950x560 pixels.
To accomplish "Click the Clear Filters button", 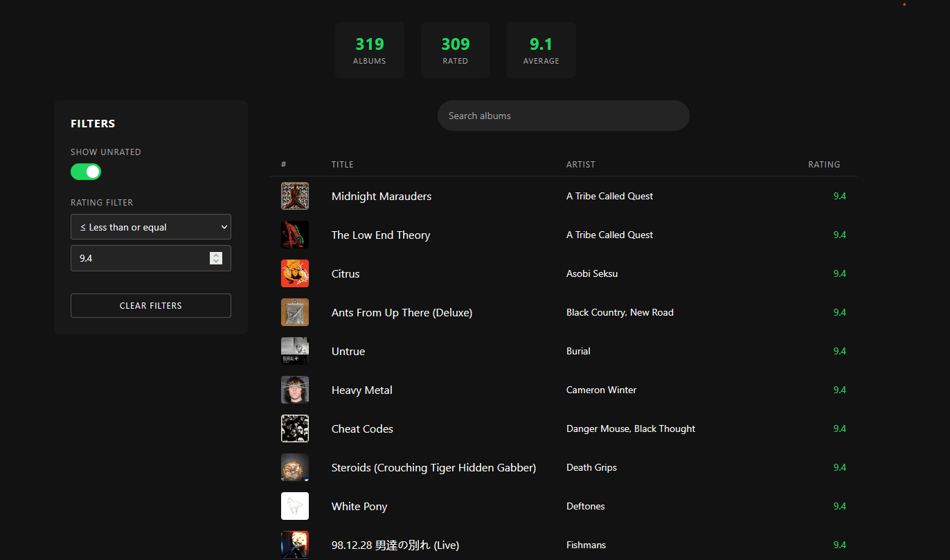I will [151, 305].
